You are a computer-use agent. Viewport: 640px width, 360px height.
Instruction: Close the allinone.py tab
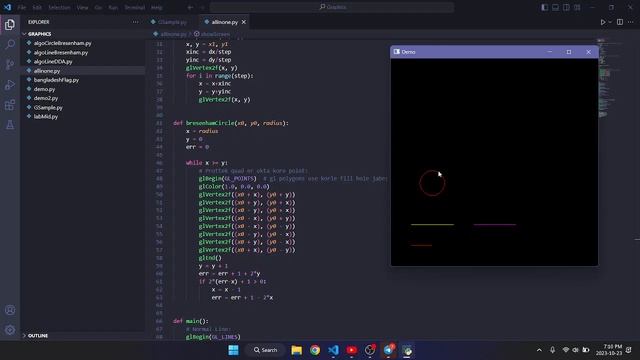coord(244,22)
